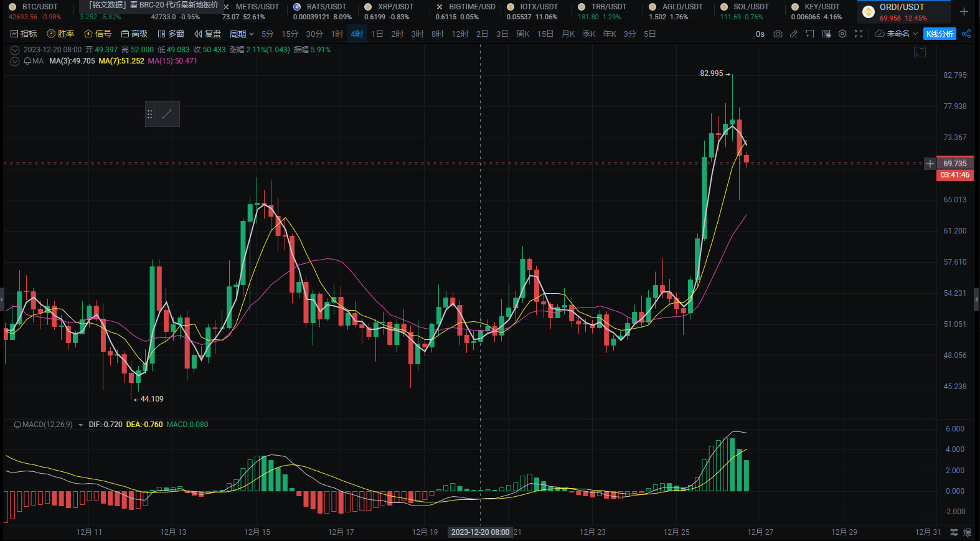Viewport: 980px width, 541px height.
Task: Select the 15分 timeframe
Action: click(290, 34)
